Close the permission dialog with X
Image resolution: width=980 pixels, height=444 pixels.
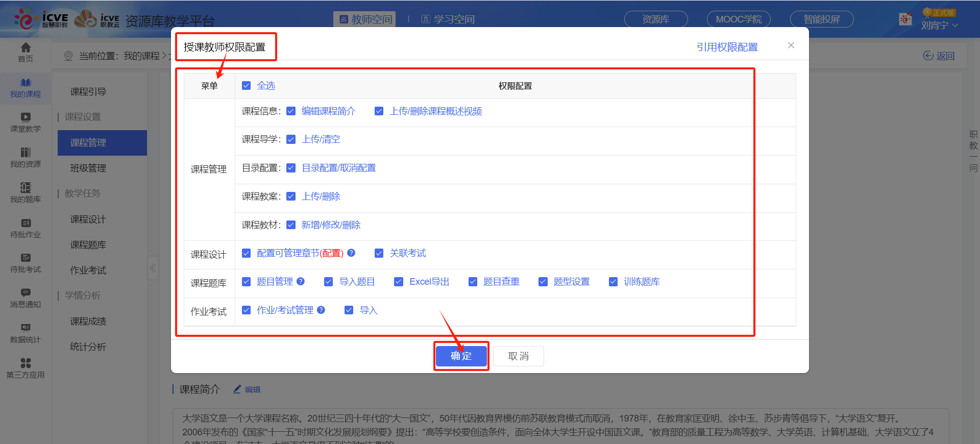point(791,45)
